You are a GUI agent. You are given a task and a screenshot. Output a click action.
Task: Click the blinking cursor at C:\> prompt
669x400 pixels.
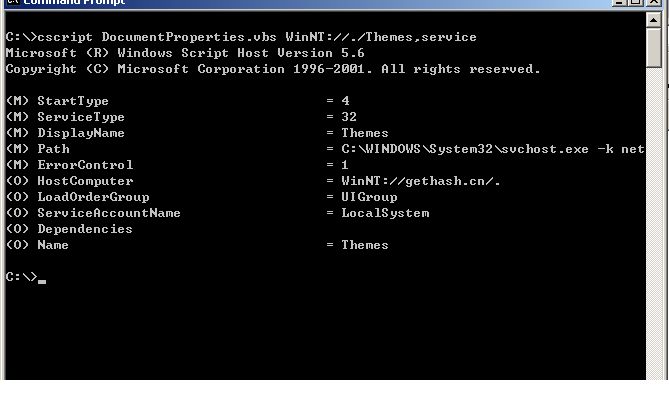42,281
